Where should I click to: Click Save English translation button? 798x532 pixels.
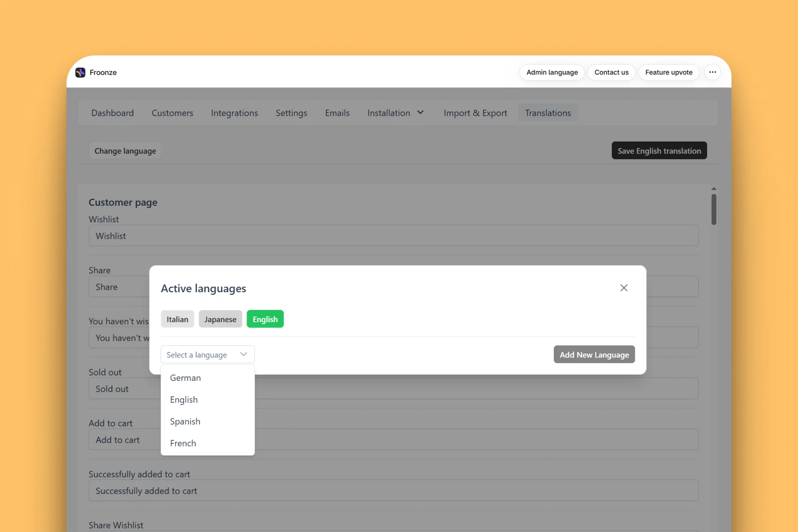[x=659, y=151]
